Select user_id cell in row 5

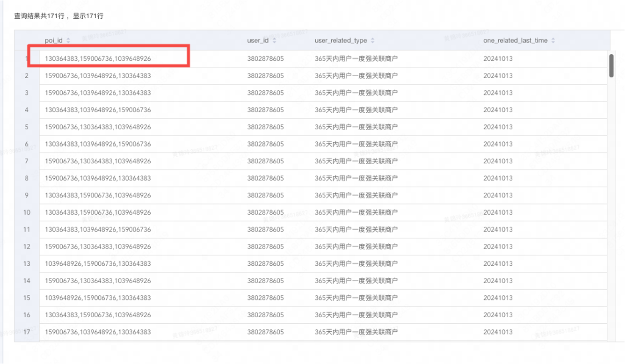(x=265, y=127)
